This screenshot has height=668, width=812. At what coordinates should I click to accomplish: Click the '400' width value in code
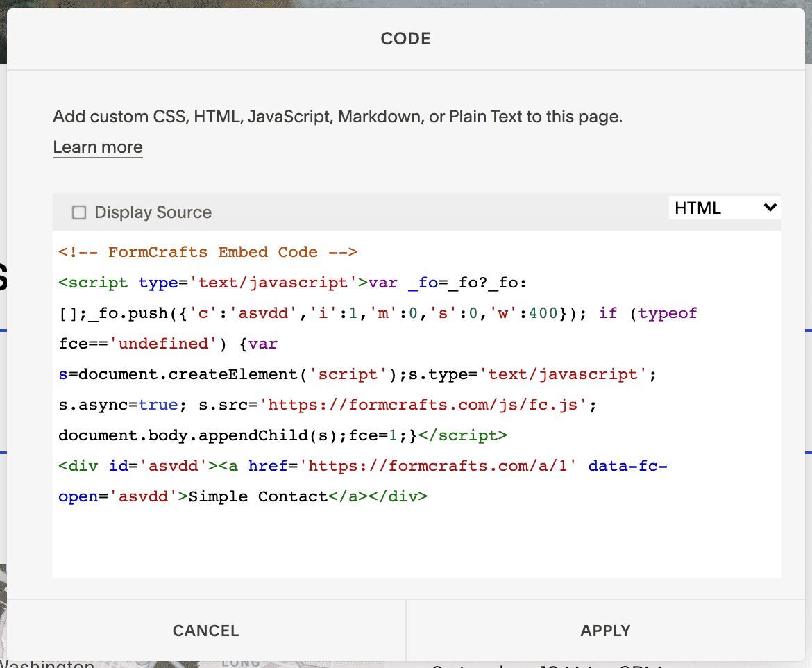pos(543,313)
